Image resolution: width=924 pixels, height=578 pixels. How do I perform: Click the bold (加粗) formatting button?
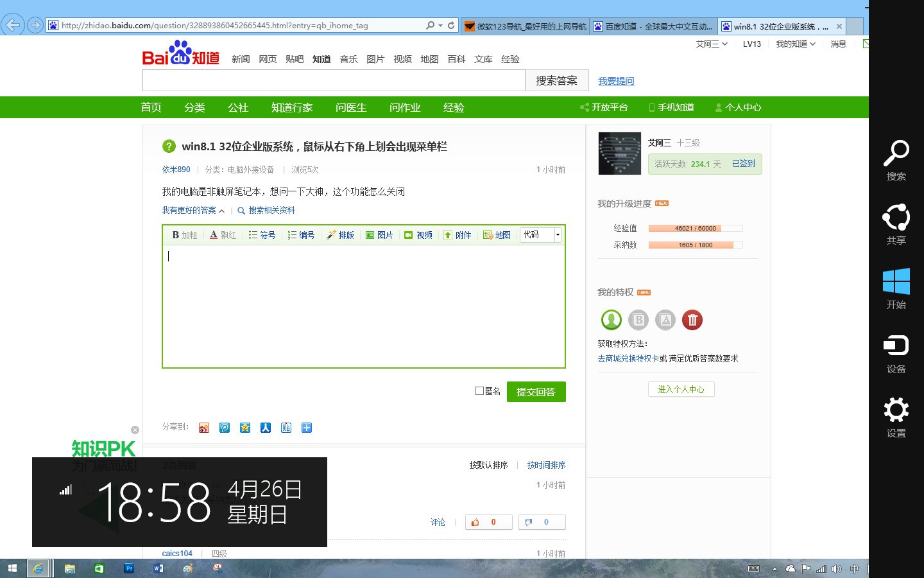coord(185,235)
